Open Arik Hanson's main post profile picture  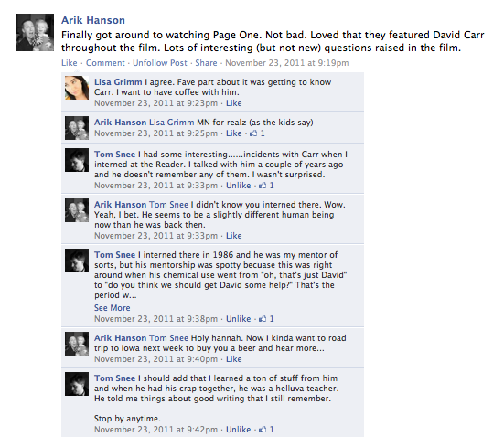click(35, 32)
